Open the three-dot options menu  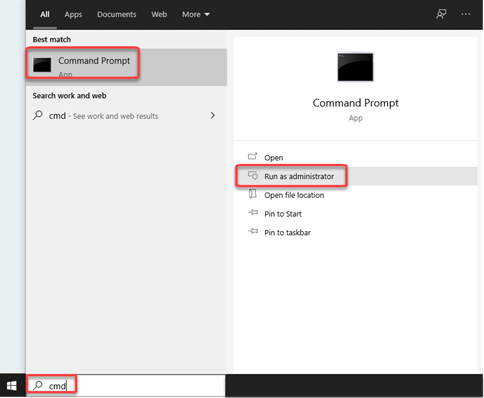click(x=466, y=14)
